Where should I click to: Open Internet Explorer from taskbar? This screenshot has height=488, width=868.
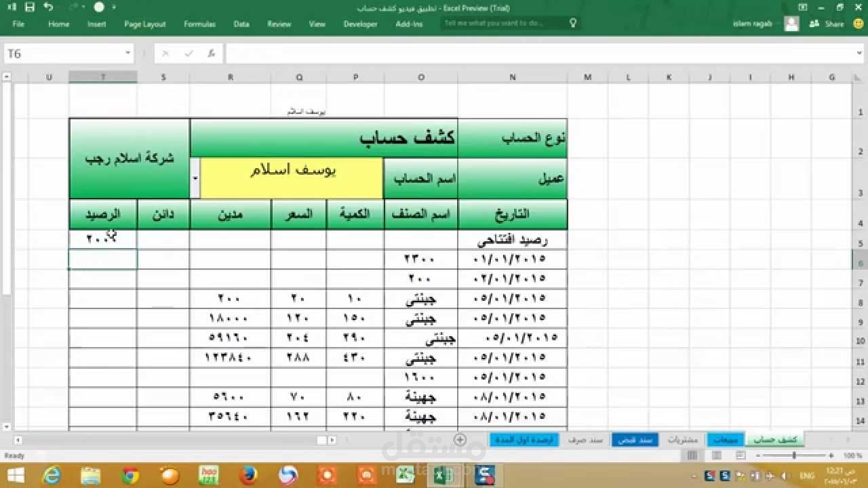[x=52, y=475]
